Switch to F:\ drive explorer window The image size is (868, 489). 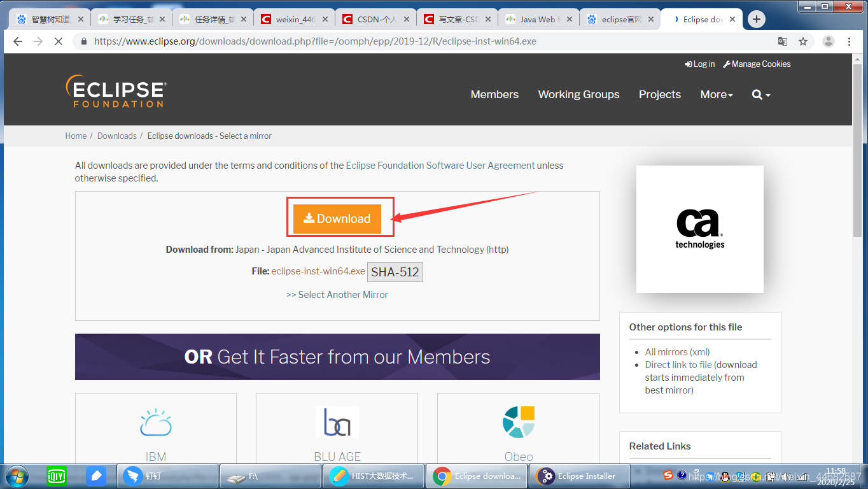pyautogui.click(x=270, y=476)
